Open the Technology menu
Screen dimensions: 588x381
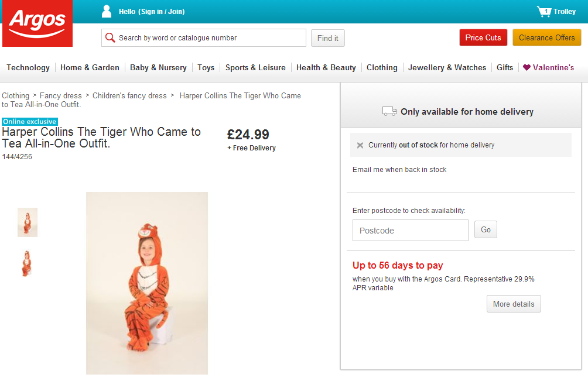click(28, 67)
